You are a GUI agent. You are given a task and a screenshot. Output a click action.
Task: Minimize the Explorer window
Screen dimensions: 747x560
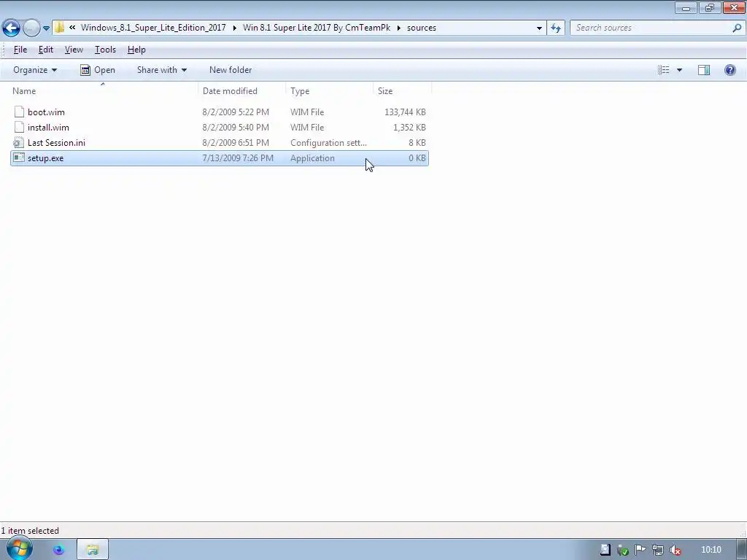click(x=686, y=7)
